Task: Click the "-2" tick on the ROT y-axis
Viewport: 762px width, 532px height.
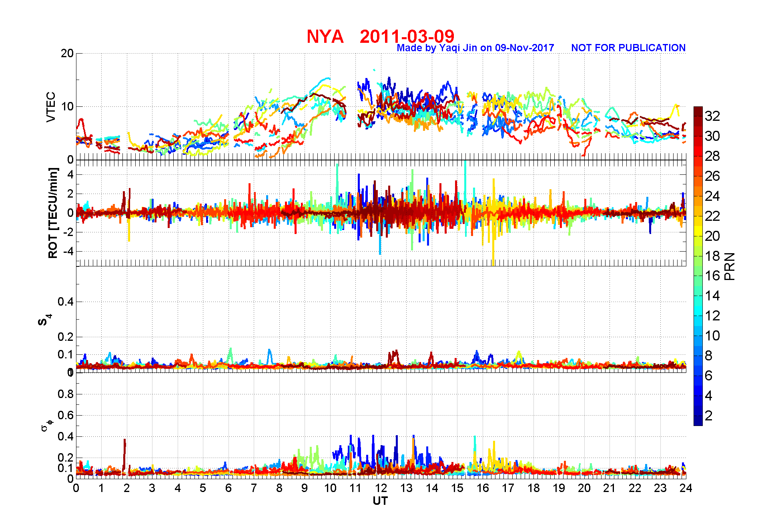Action: (x=68, y=232)
